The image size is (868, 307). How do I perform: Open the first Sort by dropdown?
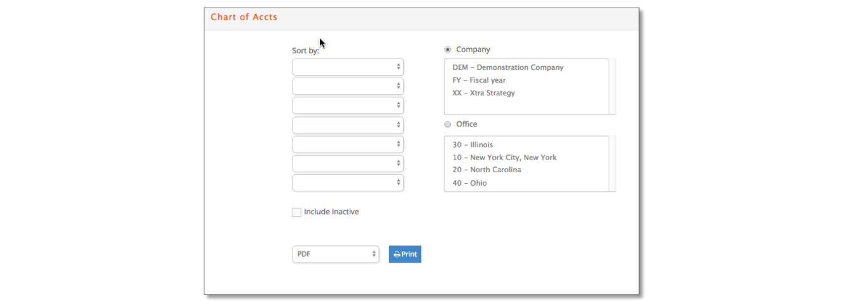click(348, 67)
